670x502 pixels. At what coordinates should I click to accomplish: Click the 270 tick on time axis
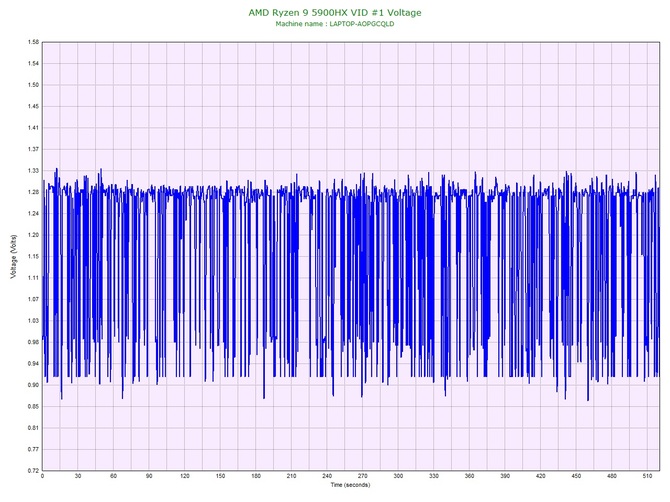(x=362, y=476)
